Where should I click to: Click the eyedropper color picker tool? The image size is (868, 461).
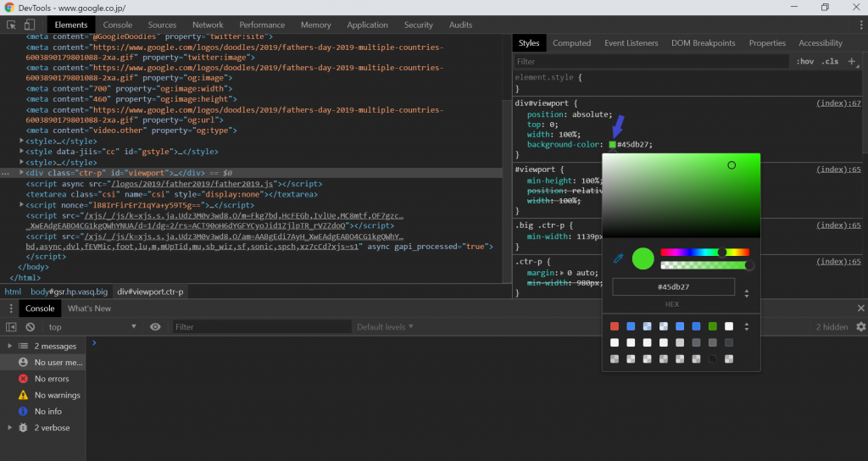coord(618,258)
